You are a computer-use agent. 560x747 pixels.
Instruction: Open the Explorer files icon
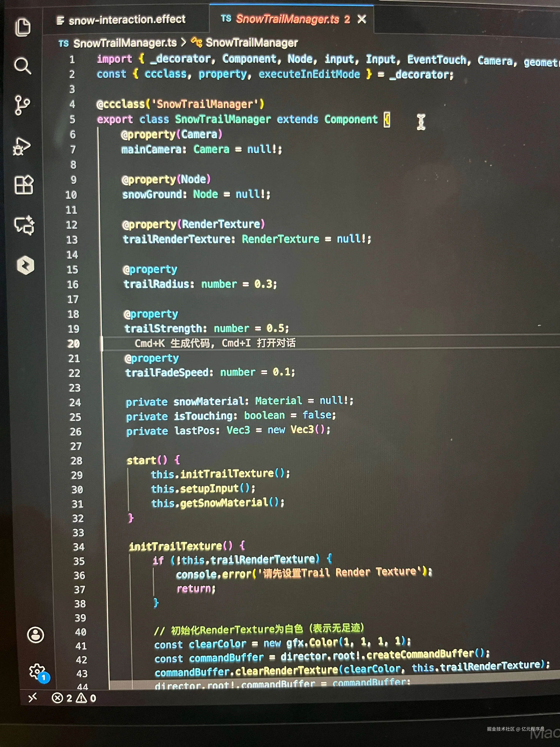tap(23, 27)
